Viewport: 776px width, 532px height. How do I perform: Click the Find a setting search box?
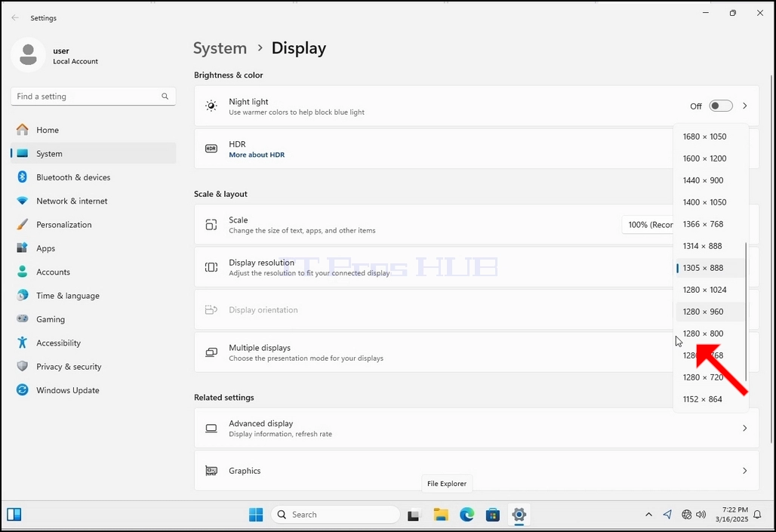pyautogui.click(x=93, y=97)
